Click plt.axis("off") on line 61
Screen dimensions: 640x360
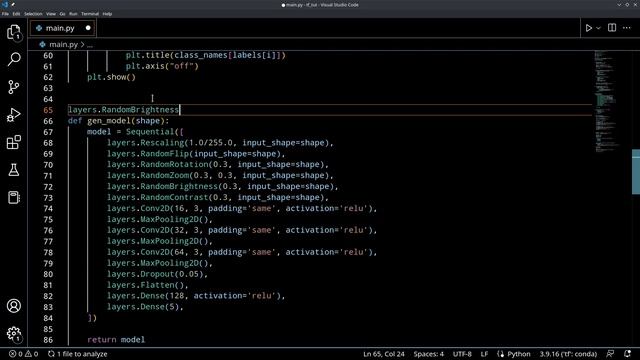[x=162, y=66]
